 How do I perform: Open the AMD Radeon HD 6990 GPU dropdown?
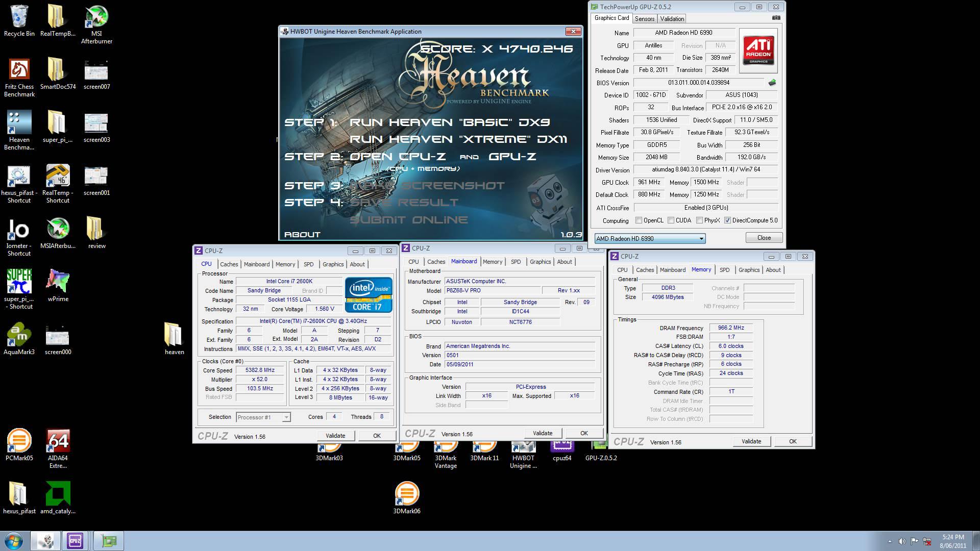650,238
